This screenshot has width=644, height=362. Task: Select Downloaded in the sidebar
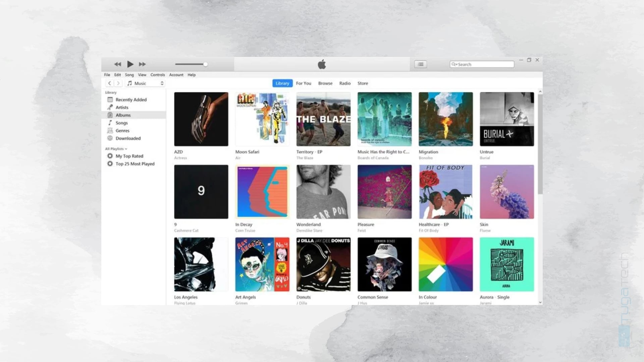[133, 138]
